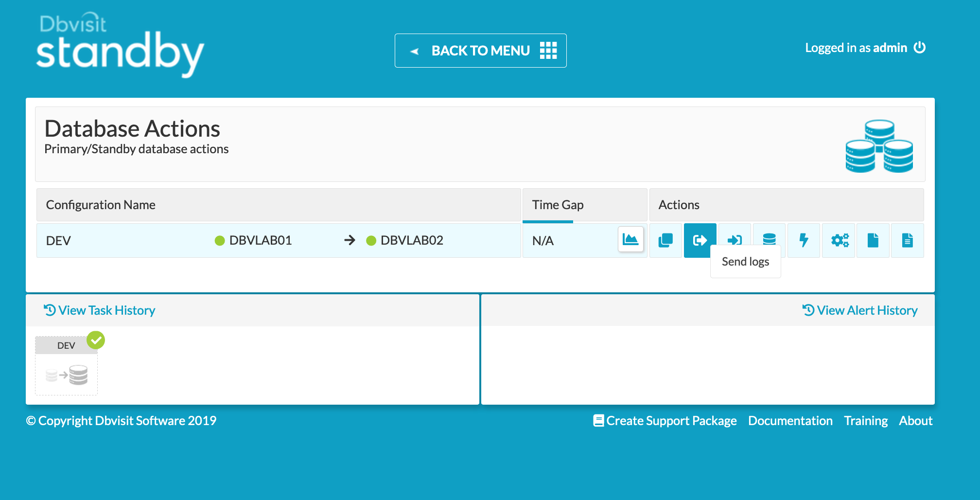Click the blank document action icon
This screenshot has width=980, height=500.
[873, 240]
